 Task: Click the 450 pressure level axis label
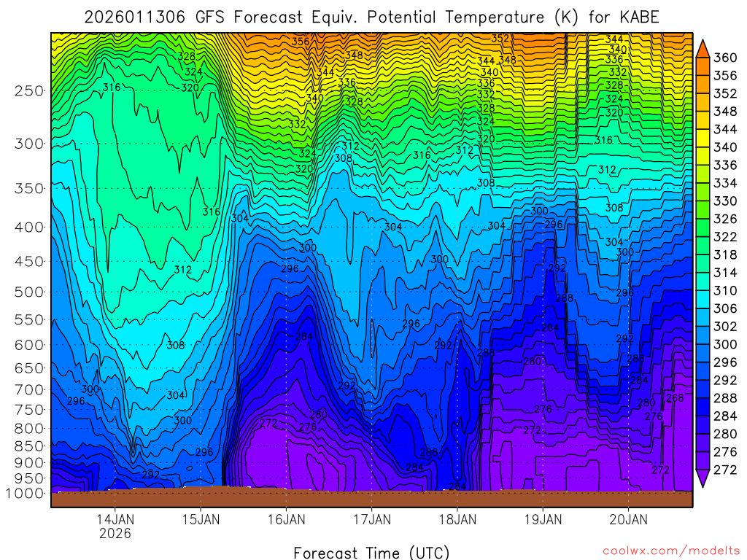(29, 262)
